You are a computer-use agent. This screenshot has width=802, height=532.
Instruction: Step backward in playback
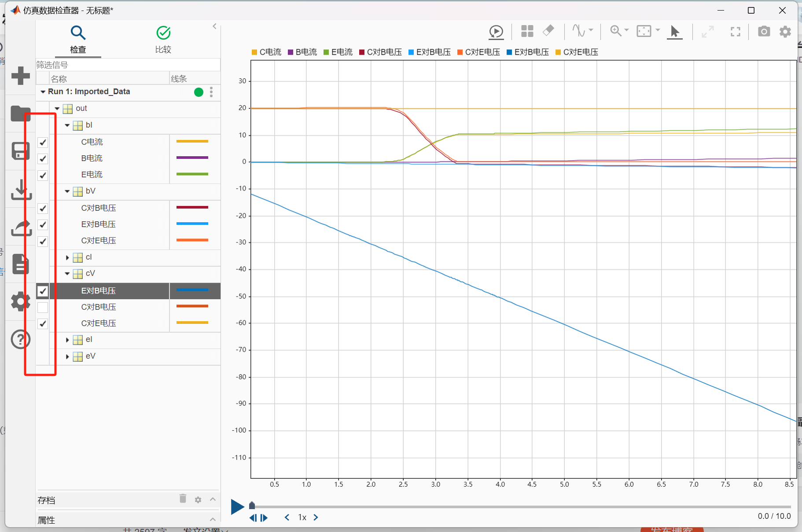pos(253,518)
